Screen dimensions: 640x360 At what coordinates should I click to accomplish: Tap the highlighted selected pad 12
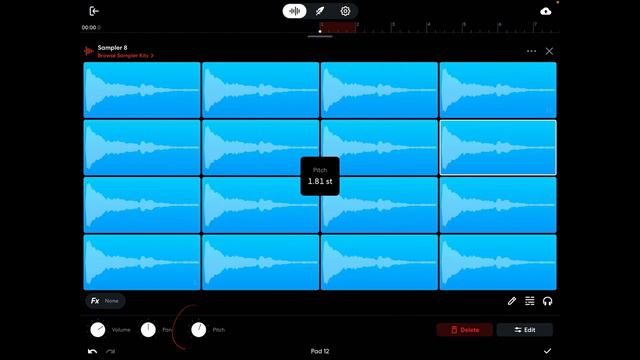coord(498,147)
